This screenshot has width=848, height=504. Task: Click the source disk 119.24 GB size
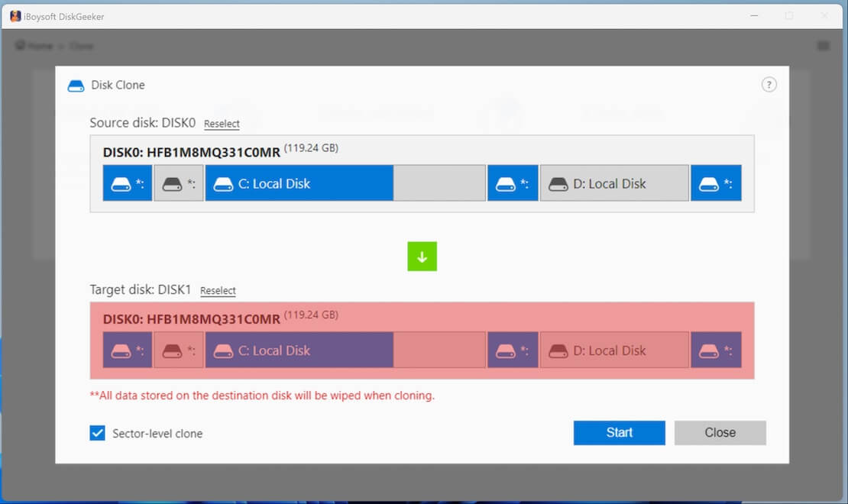pyautogui.click(x=311, y=148)
